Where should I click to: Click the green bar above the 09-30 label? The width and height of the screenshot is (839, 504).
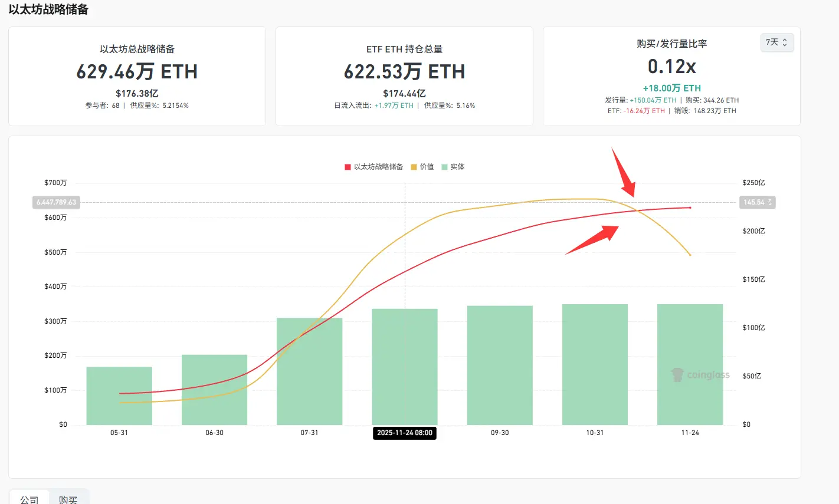pyautogui.click(x=500, y=365)
